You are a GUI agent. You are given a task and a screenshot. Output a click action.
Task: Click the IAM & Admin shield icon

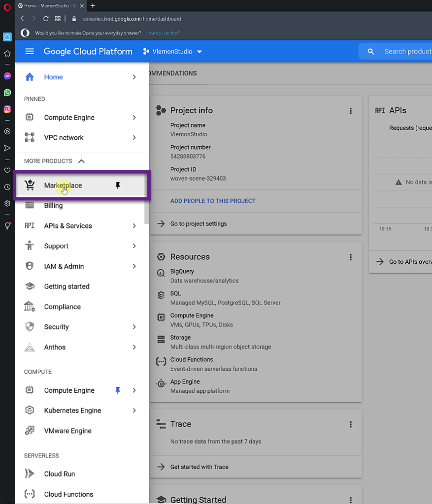(x=30, y=266)
